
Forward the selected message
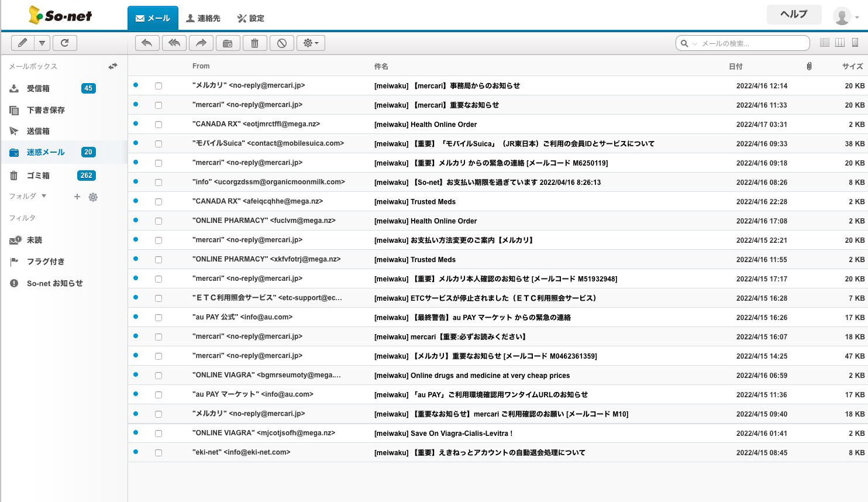click(x=201, y=43)
